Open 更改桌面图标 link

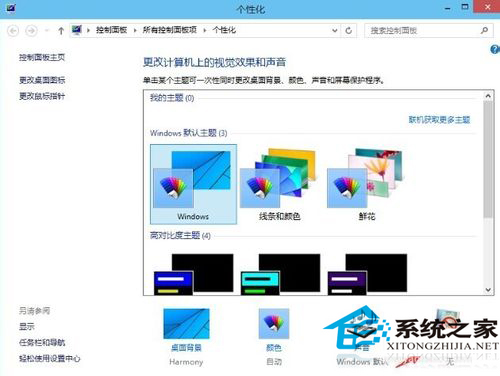click(42, 80)
